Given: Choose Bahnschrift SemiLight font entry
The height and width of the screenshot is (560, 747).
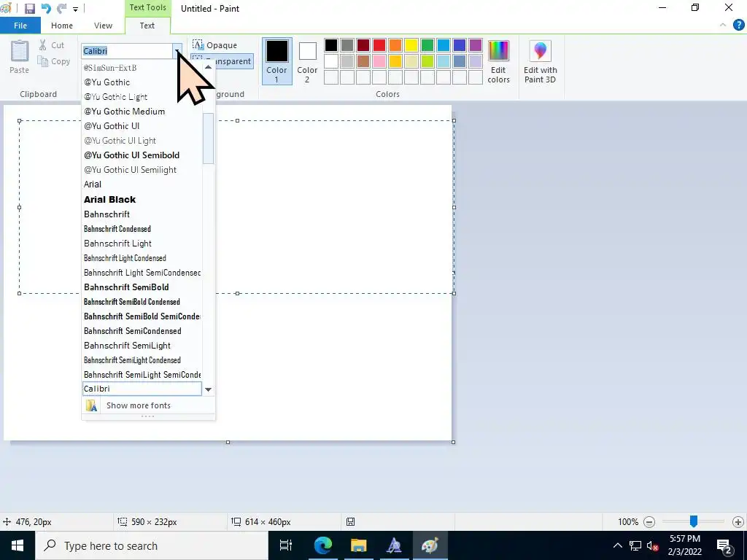Looking at the screenshot, I should (142, 346).
